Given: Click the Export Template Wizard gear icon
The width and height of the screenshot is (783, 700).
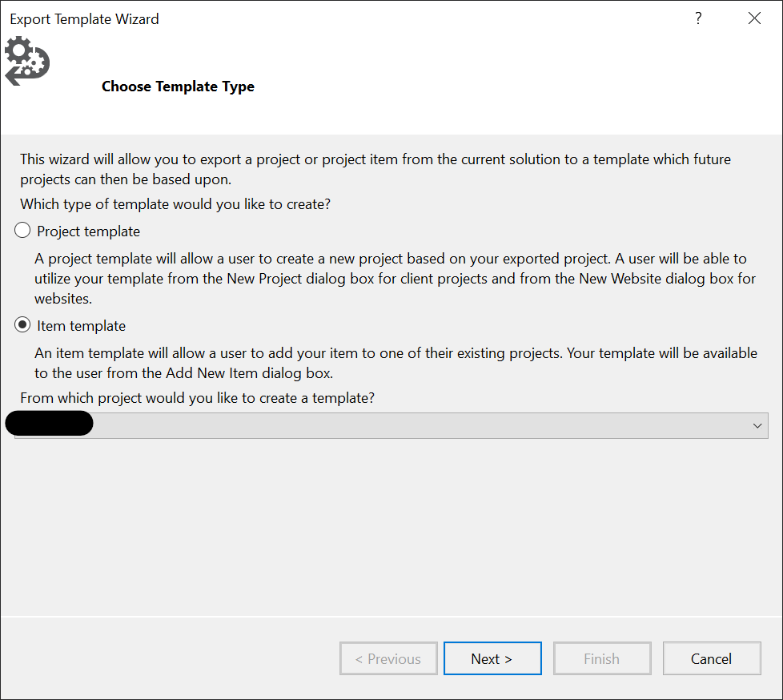Looking at the screenshot, I should tap(27, 62).
